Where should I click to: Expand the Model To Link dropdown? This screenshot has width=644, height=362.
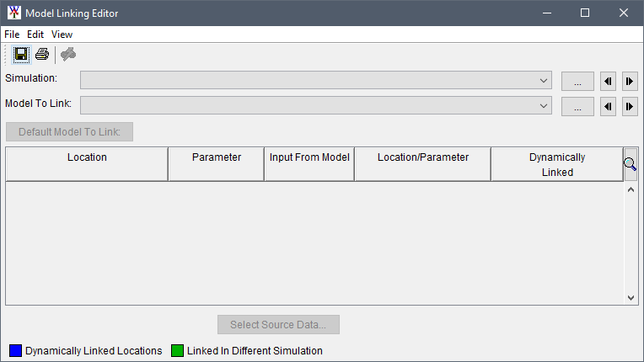316,106
